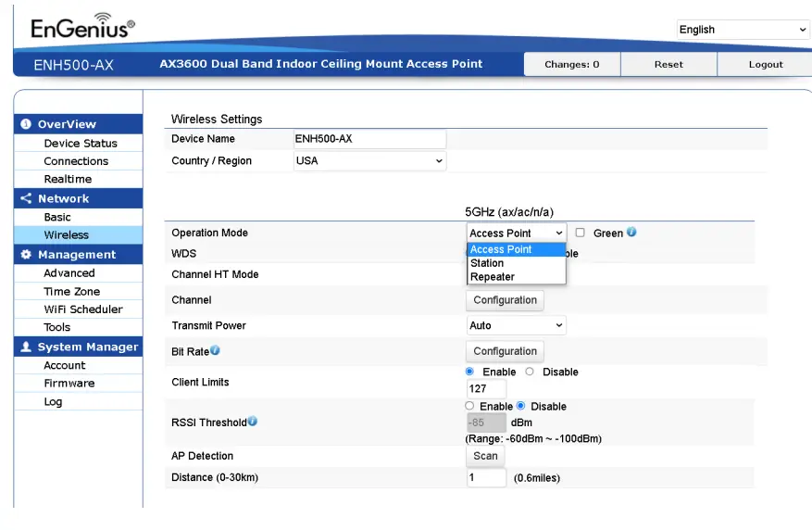The height and width of the screenshot is (530, 812).
Task: Click the AP Detection Scan button
Action: pos(485,456)
